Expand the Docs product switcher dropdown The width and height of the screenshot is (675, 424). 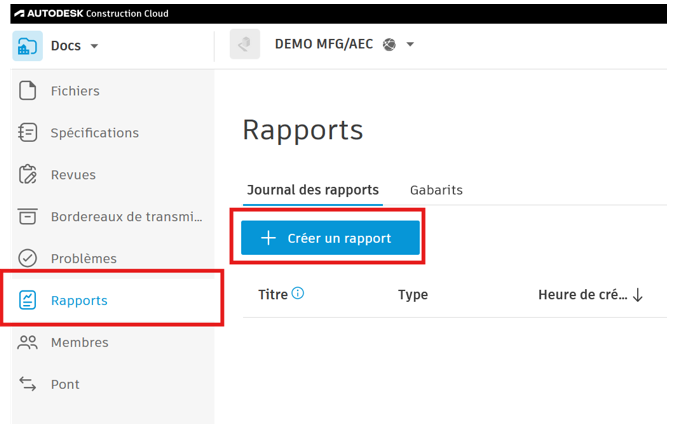click(94, 46)
